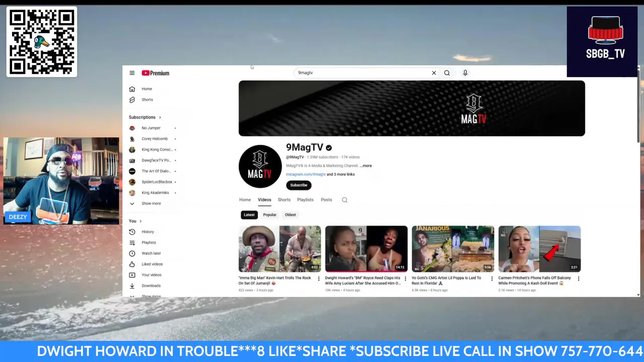644x362 pixels.
Task: Open the 'and 3 more links' text
Action: (341, 174)
